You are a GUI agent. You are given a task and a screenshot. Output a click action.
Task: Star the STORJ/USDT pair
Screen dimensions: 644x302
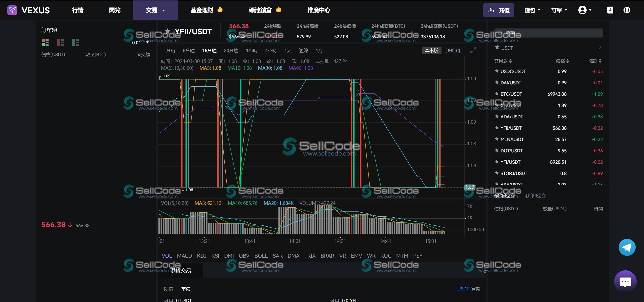pos(497,173)
